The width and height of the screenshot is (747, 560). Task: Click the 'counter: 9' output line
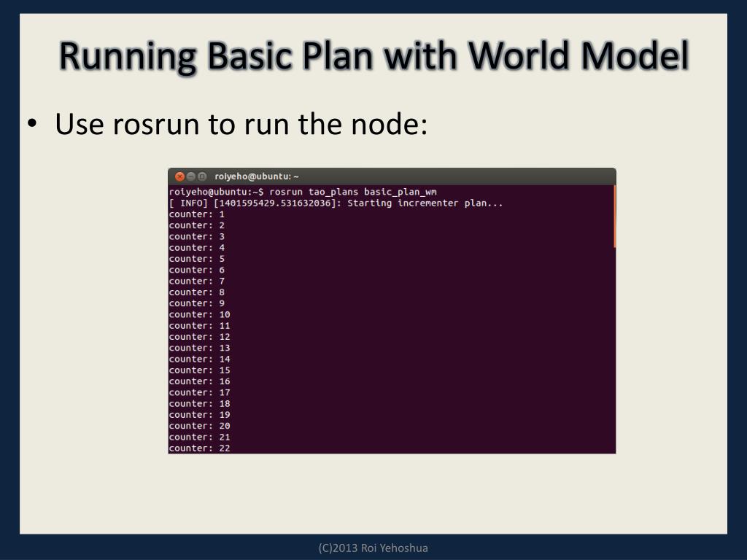click(x=197, y=303)
